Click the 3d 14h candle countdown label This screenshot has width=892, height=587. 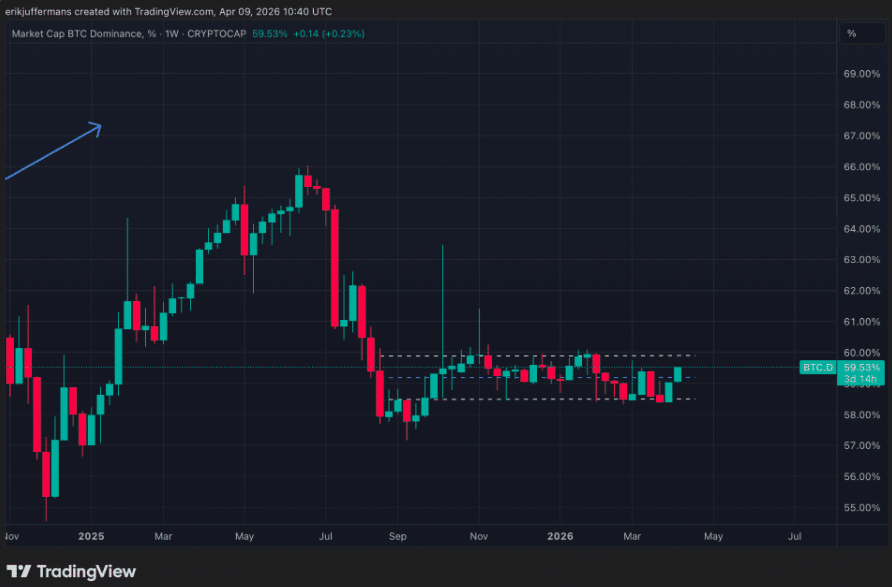(x=860, y=379)
